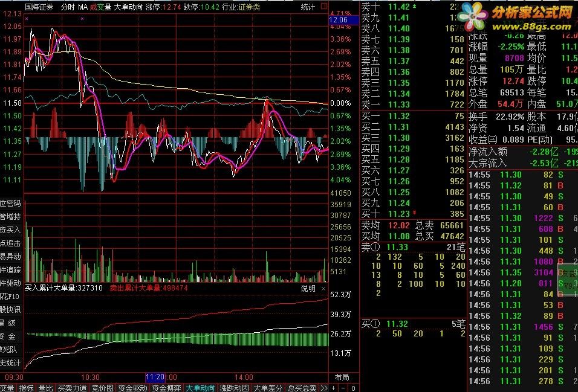Click the 买一 bid row at 11.32
578x392 pixels.
click(x=413, y=116)
